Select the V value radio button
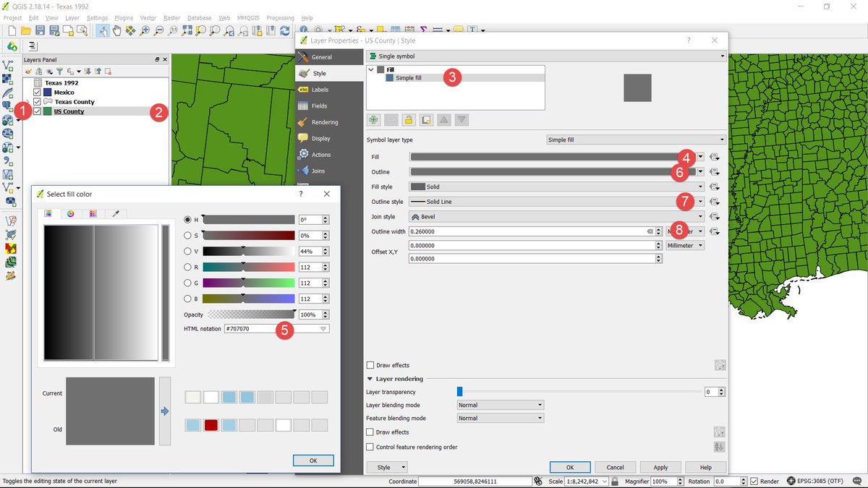 (188, 252)
